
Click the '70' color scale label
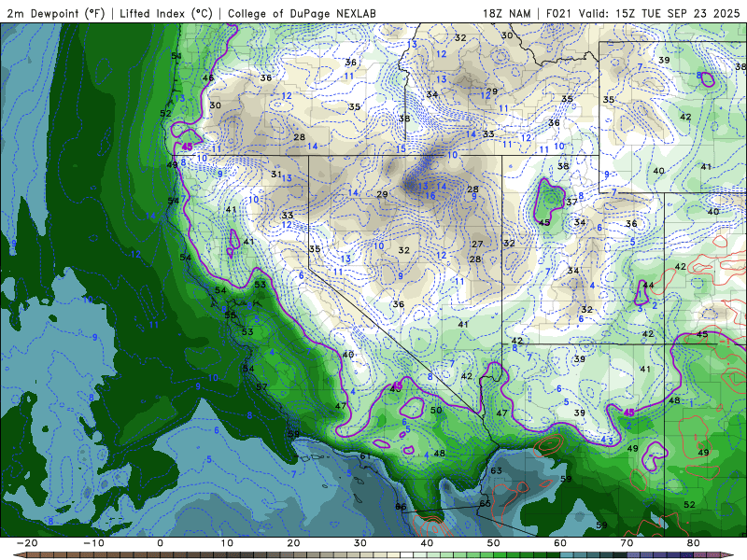627,543
